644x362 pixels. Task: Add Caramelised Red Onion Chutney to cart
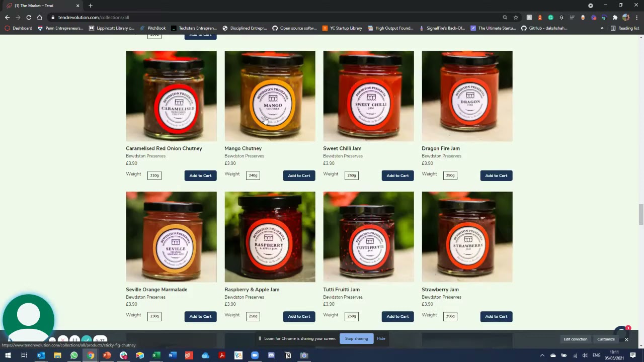(x=200, y=175)
